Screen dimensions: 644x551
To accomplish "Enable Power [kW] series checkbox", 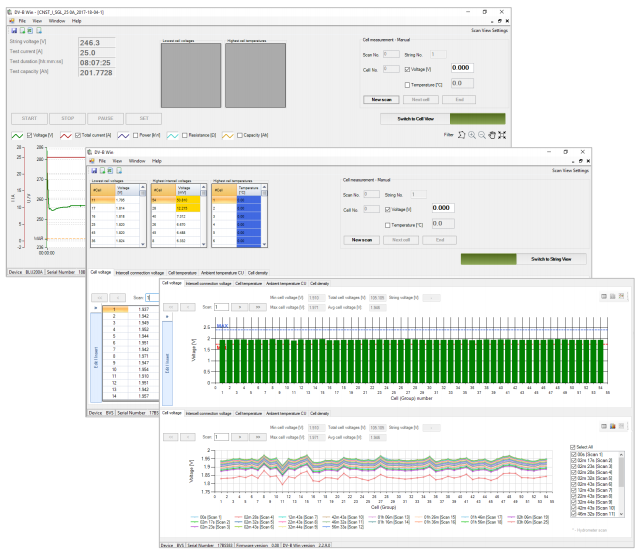I will point(136,135).
